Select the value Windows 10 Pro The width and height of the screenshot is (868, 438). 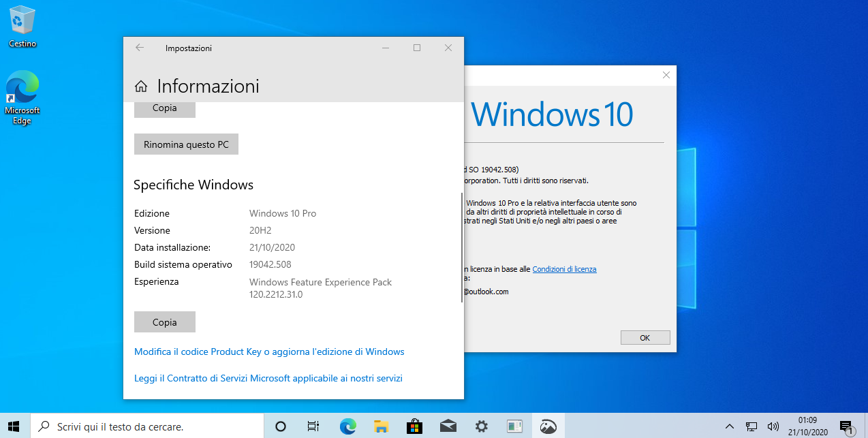pos(283,213)
